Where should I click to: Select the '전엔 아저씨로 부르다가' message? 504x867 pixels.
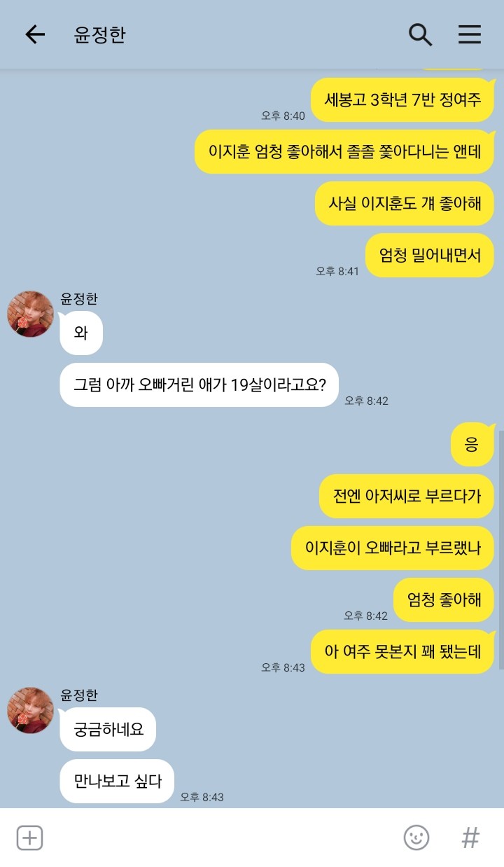tap(407, 497)
